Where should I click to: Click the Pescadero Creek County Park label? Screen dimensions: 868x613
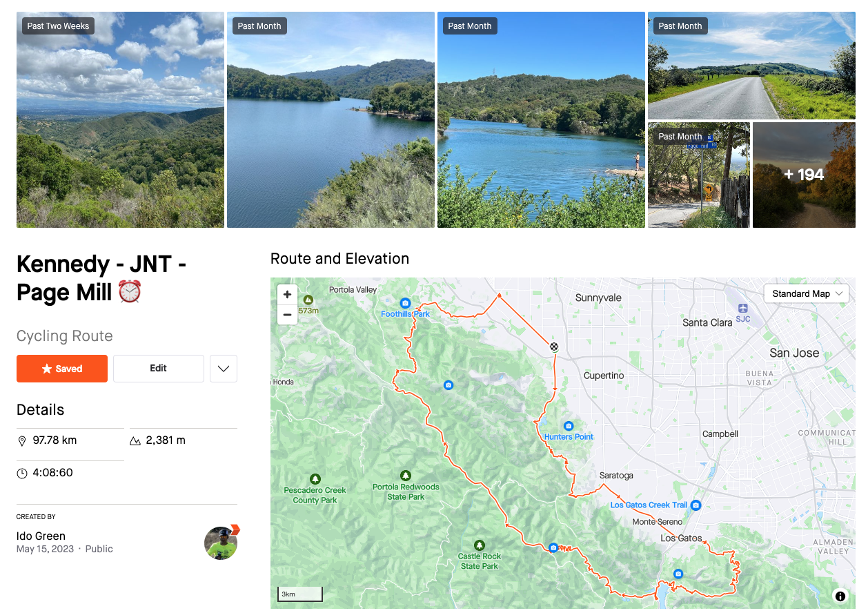pos(315,495)
